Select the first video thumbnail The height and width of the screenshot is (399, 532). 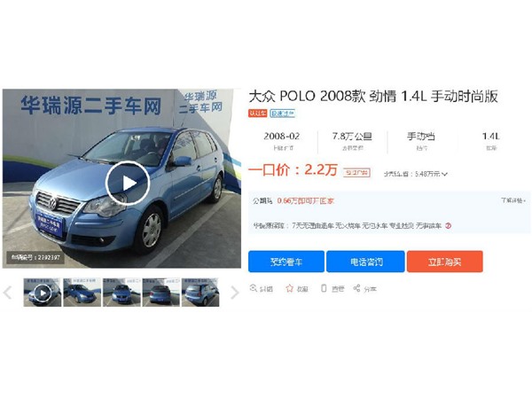43,293
